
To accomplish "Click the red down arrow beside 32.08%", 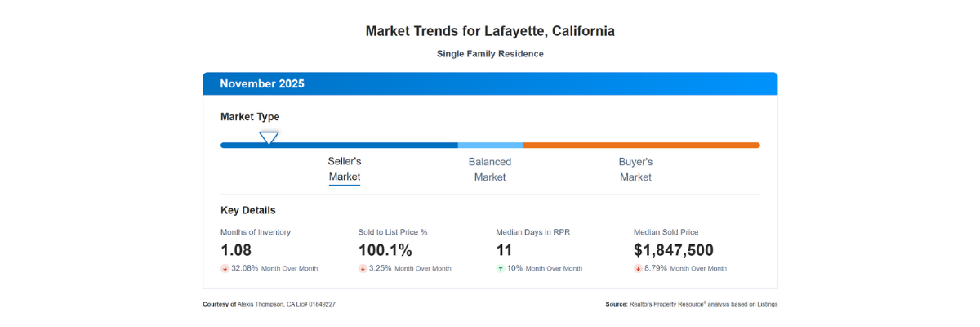I will (225, 268).
